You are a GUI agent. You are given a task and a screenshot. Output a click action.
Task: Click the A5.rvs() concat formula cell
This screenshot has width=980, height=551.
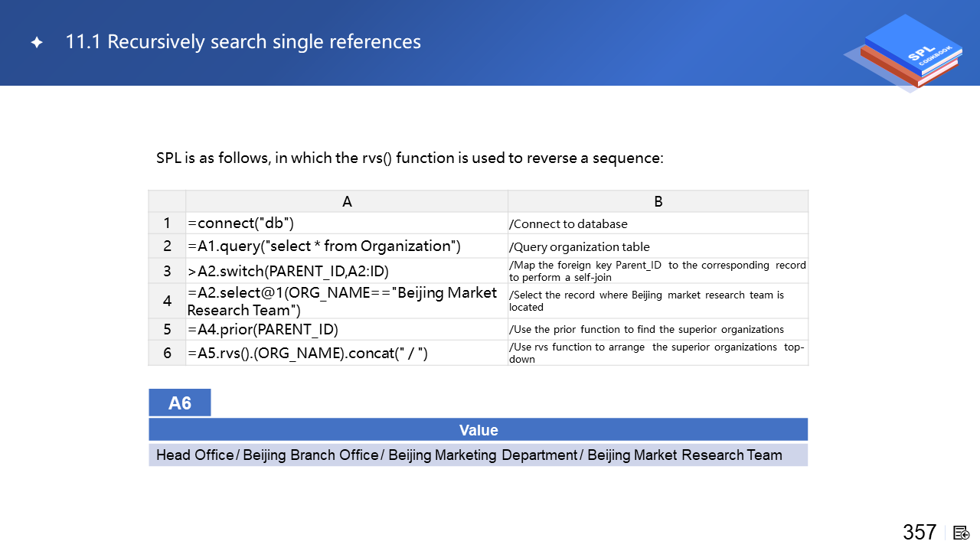(347, 353)
